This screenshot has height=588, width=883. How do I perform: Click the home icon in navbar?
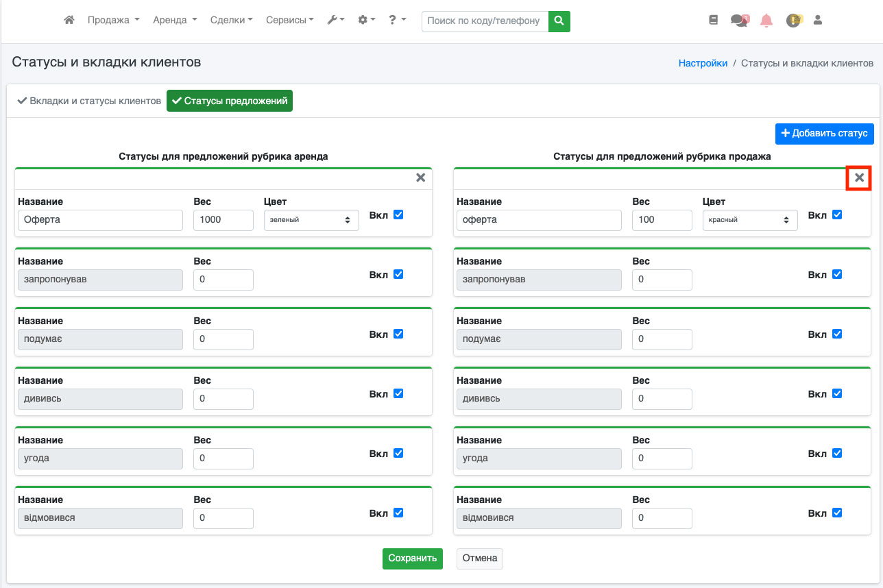tap(69, 21)
